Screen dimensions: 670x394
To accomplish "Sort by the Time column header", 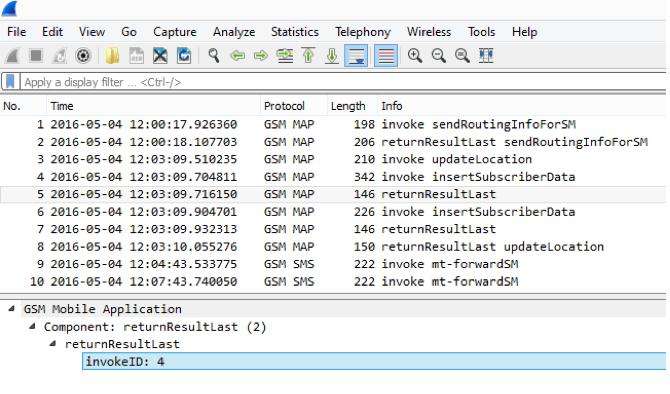I will (153, 106).
